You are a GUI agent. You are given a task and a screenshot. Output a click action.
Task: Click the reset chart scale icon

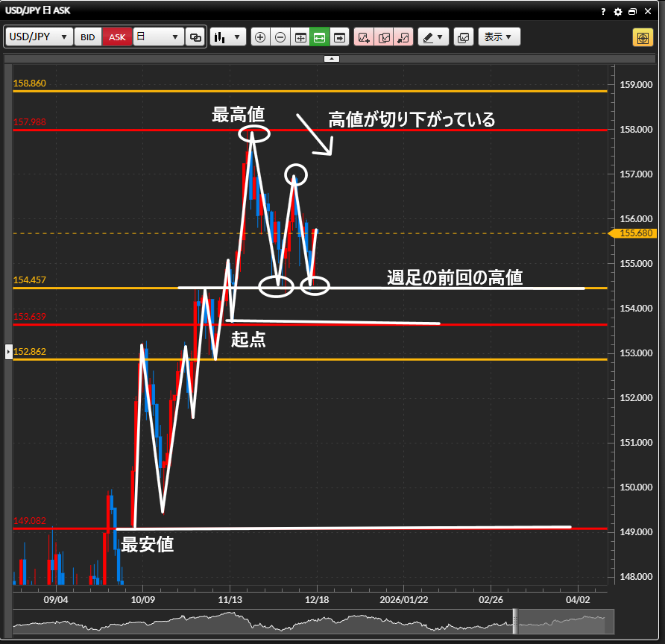coord(300,37)
